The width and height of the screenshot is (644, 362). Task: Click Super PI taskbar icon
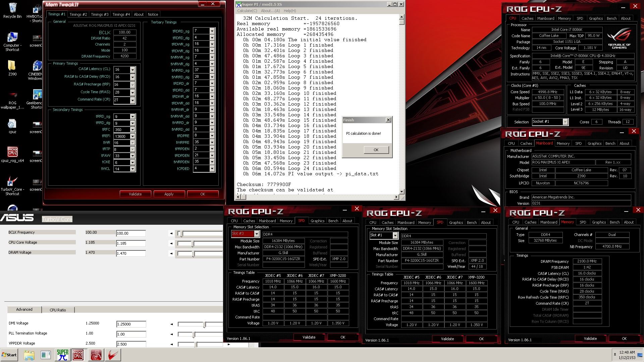pyautogui.click(x=62, y=355)
